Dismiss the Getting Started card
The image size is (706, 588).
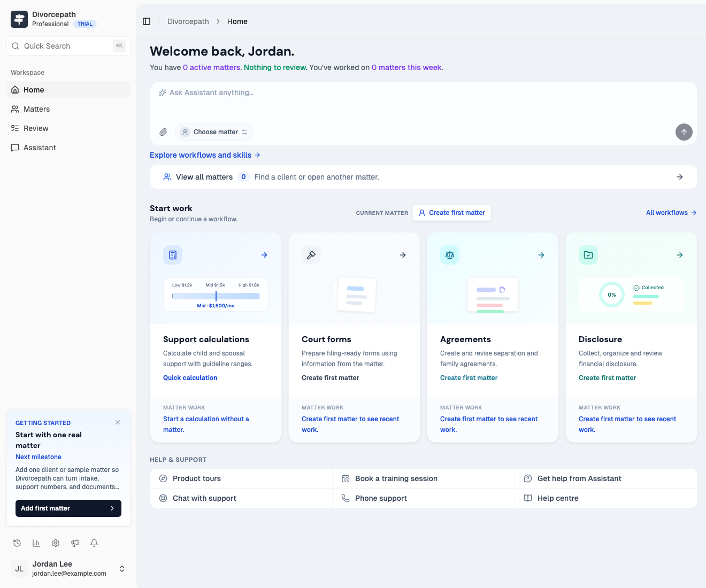(x=118, y=422)
